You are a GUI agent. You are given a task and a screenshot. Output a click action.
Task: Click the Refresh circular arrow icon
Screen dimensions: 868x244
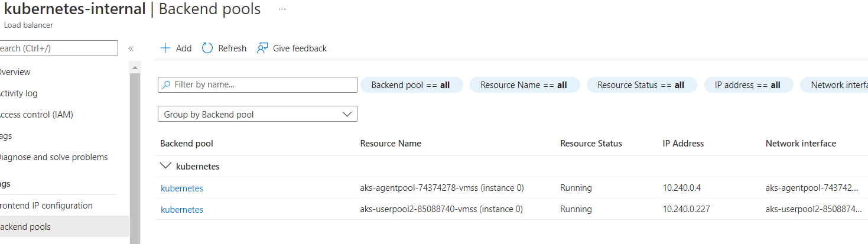207,48
